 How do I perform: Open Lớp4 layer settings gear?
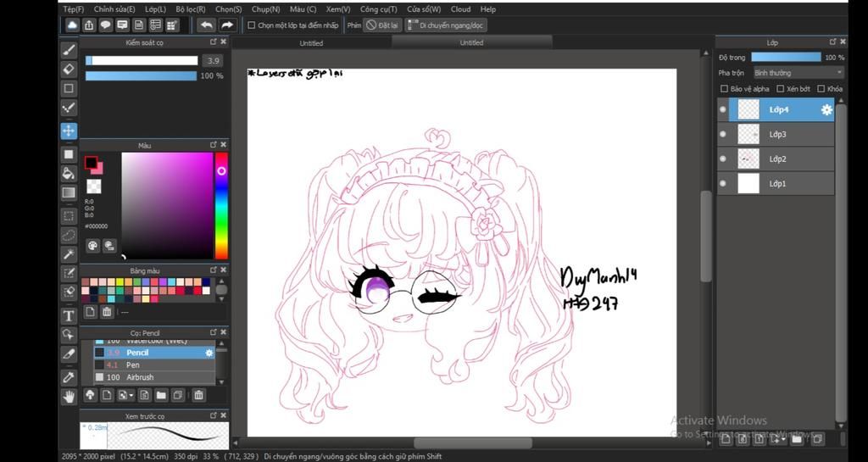tap(826, 110)
